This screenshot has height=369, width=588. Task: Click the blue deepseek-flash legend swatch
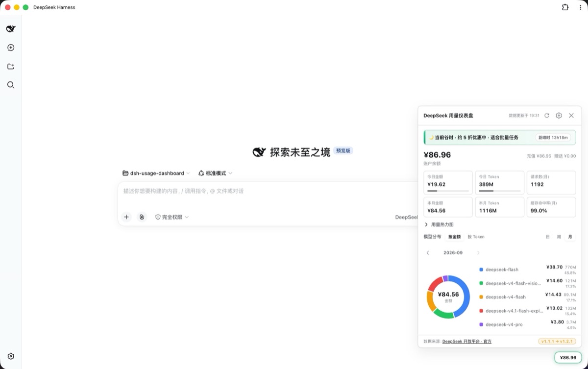(481, 270)
